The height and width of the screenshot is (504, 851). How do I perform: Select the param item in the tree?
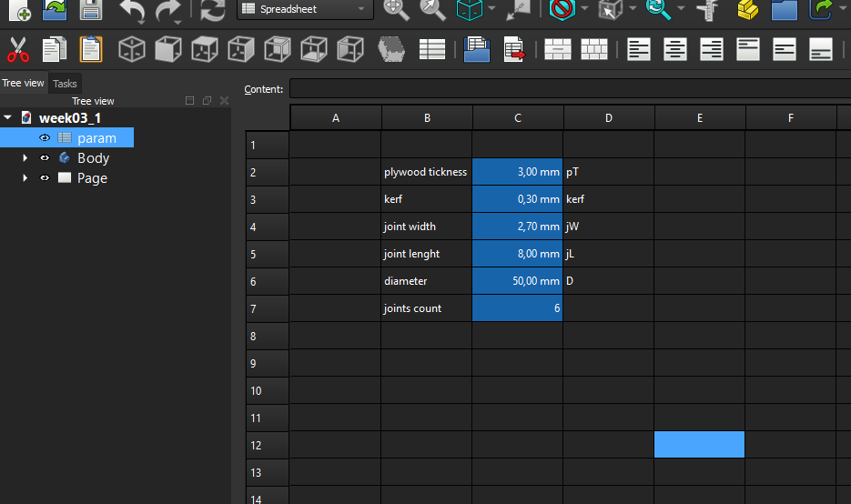tap(96, 137)
